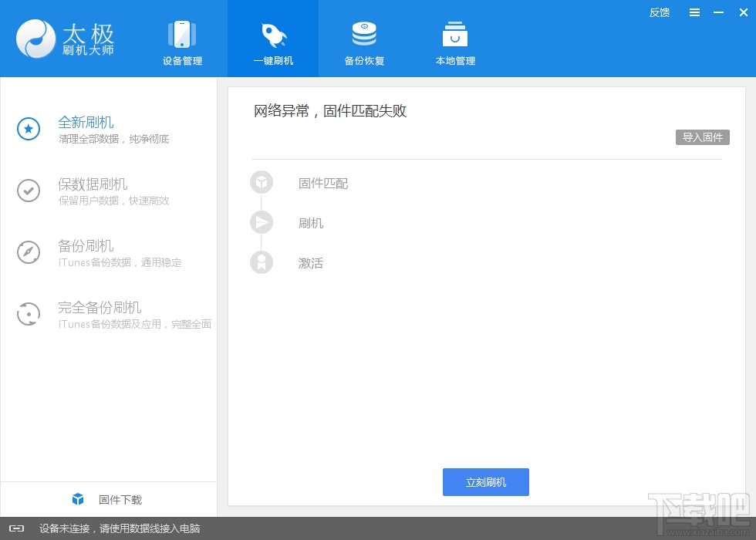Image resolution: width=756 pixels, height=540 pixels.
Task: Open the 固件下载 link
Action: (x=120, y=500)
